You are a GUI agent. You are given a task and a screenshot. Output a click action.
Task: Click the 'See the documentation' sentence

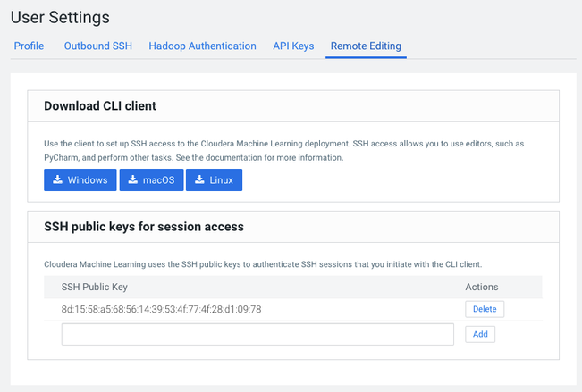click(259, 158)
